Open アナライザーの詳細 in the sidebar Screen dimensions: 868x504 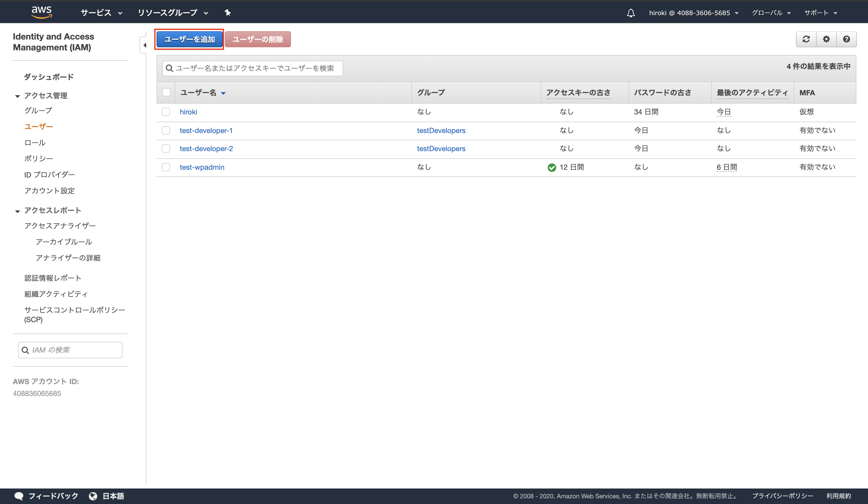(68, 258)
